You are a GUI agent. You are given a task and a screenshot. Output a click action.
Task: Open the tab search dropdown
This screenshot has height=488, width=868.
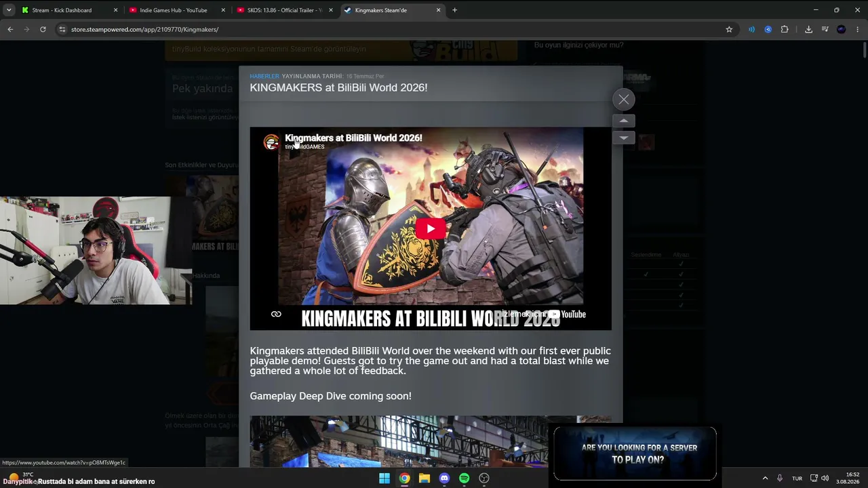tap(8, 10)
